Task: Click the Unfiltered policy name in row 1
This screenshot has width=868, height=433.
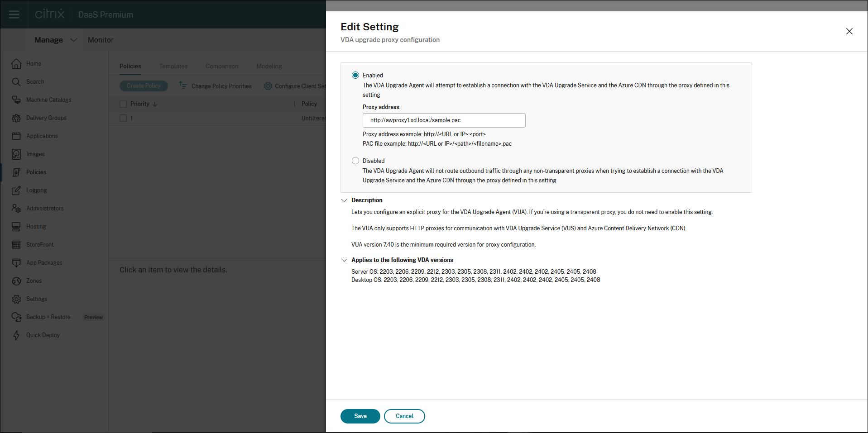Action: [x=314, y=118]
